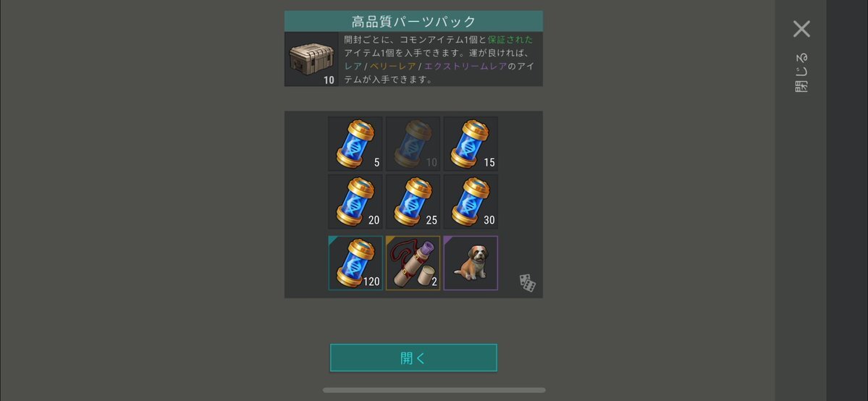This screenshot has height=401, width=868.
Task: Click the parts pack crate thumbnail
Action: point(311,59)
